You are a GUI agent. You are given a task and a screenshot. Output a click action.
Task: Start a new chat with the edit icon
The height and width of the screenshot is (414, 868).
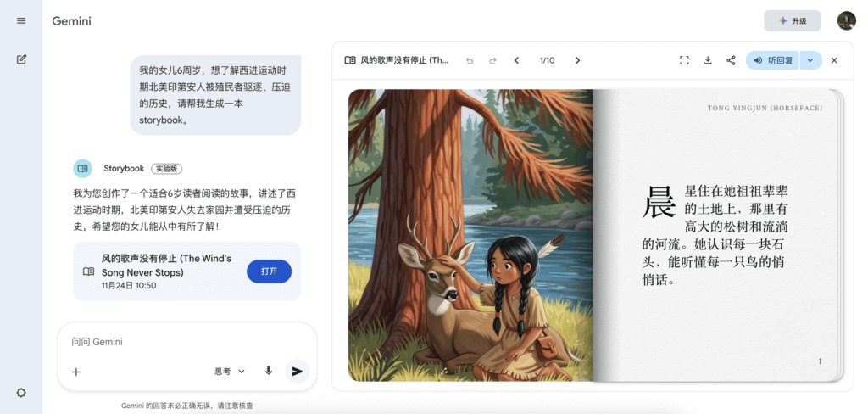[21, 59]
